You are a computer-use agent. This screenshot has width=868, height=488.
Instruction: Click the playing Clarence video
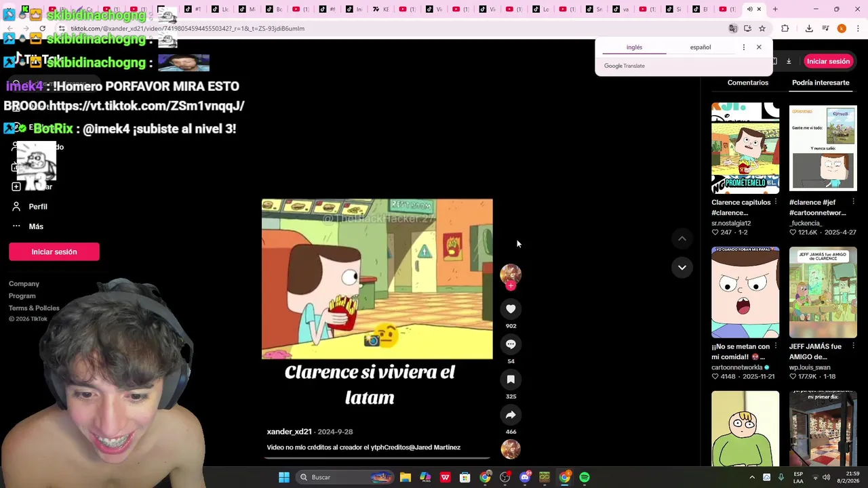point(377,279)
